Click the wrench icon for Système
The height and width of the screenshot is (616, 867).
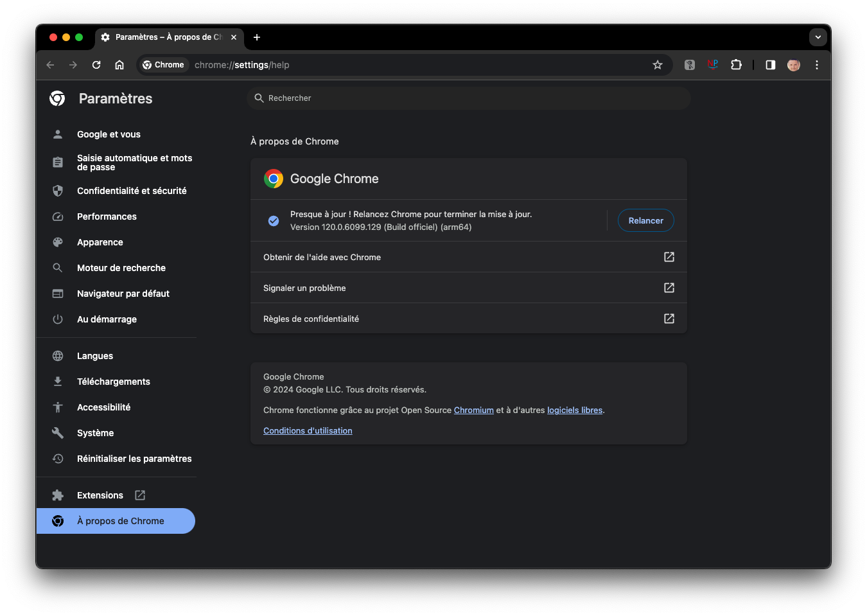point(58,433)
